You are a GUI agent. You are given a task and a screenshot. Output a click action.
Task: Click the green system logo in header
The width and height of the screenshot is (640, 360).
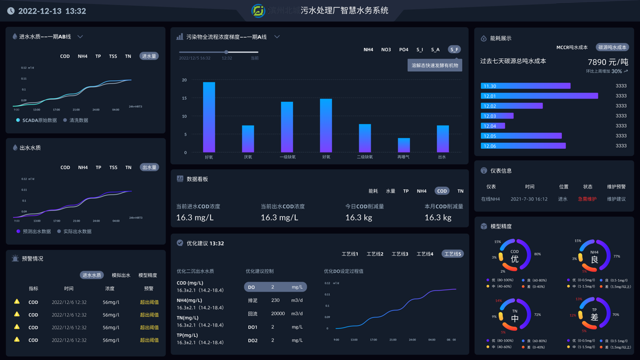(258, 11)
